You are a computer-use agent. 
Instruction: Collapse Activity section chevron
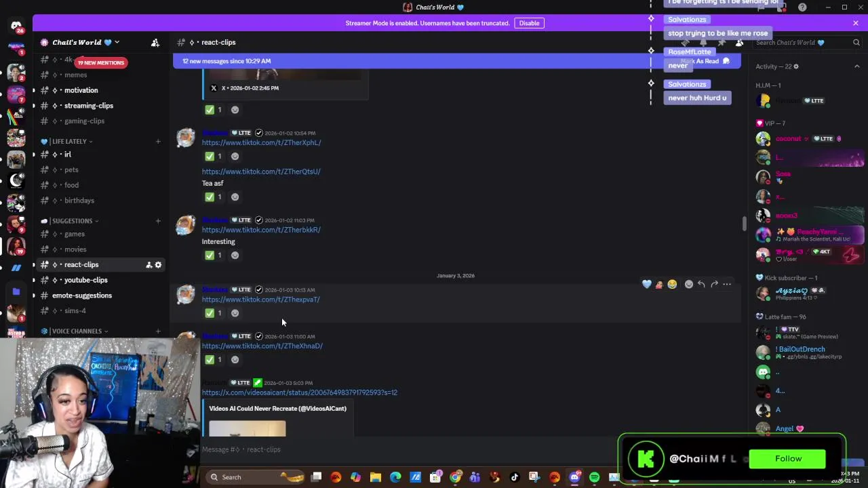(856, 66)
